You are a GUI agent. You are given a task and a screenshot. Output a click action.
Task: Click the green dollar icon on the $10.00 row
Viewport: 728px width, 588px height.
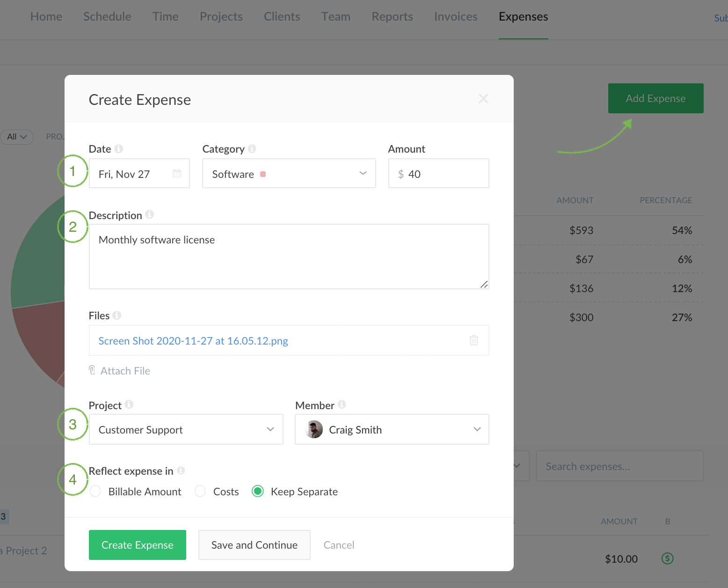668,559
